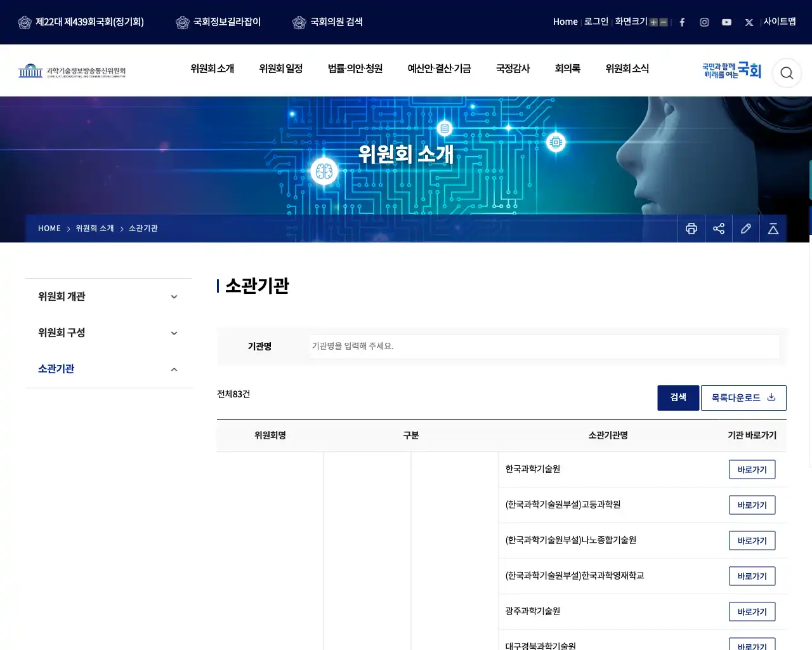Click 바로가기 for 한국과학영재학교
Screen dimensions: 812x650
(x=752, y=576)
